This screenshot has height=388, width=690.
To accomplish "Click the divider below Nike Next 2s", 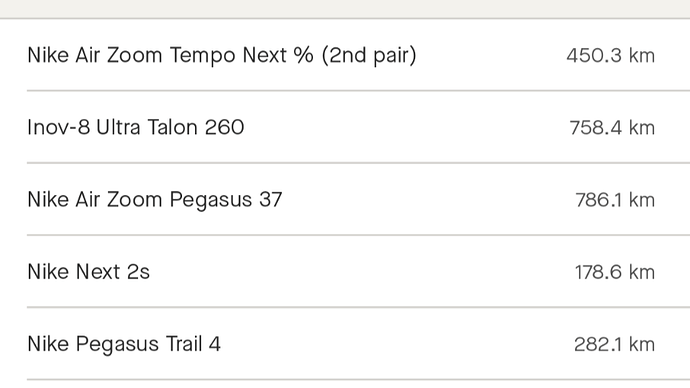I will 358,307.
